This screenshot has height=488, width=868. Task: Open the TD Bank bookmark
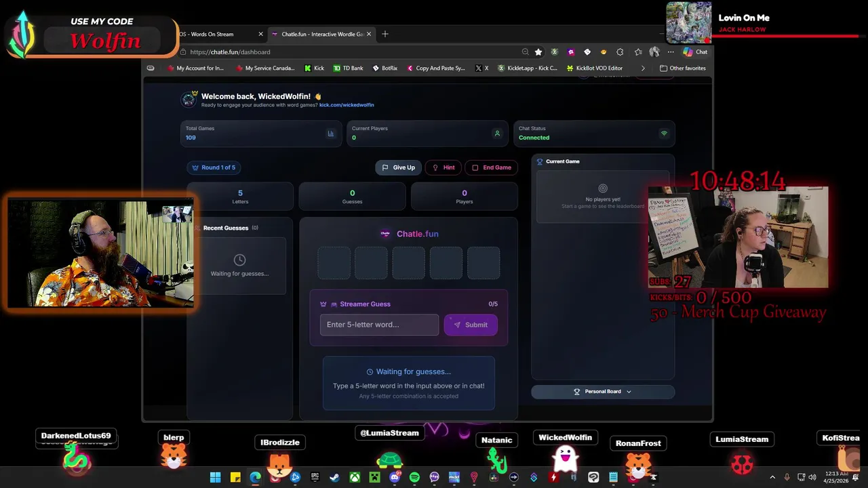(x=348, y=68)
